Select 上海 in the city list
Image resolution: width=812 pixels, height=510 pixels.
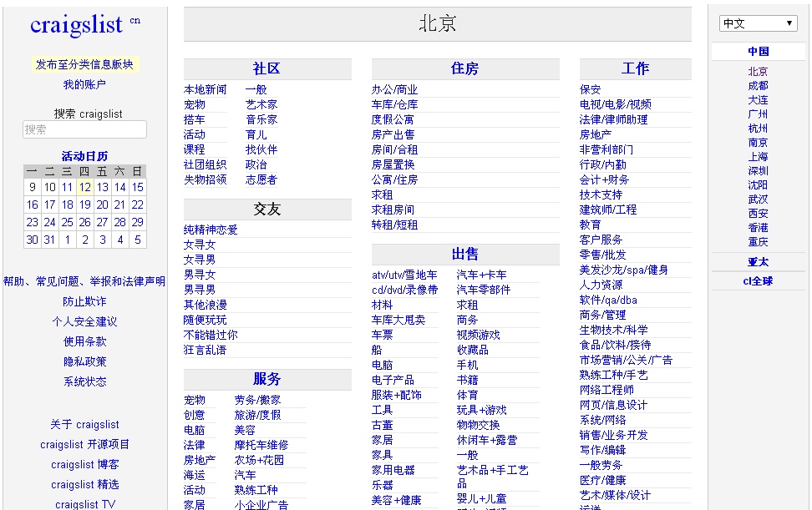[x=759, y=157]
